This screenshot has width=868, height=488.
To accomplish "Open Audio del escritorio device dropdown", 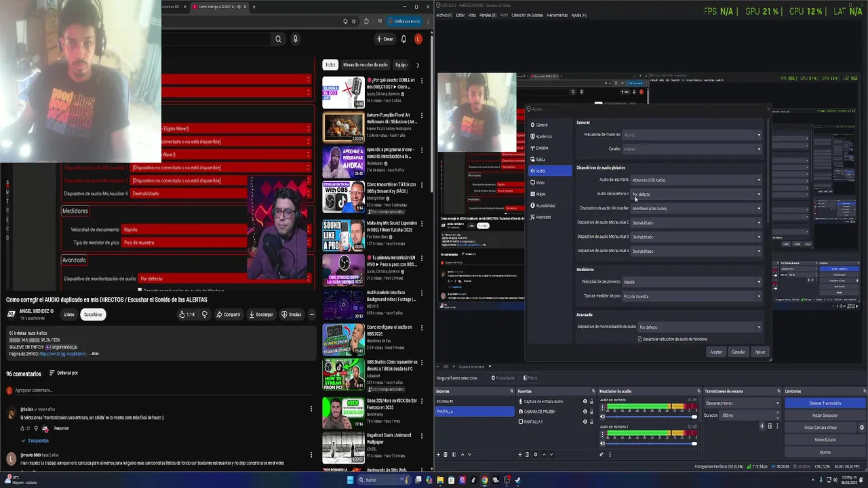I will [x=696, y=180].
